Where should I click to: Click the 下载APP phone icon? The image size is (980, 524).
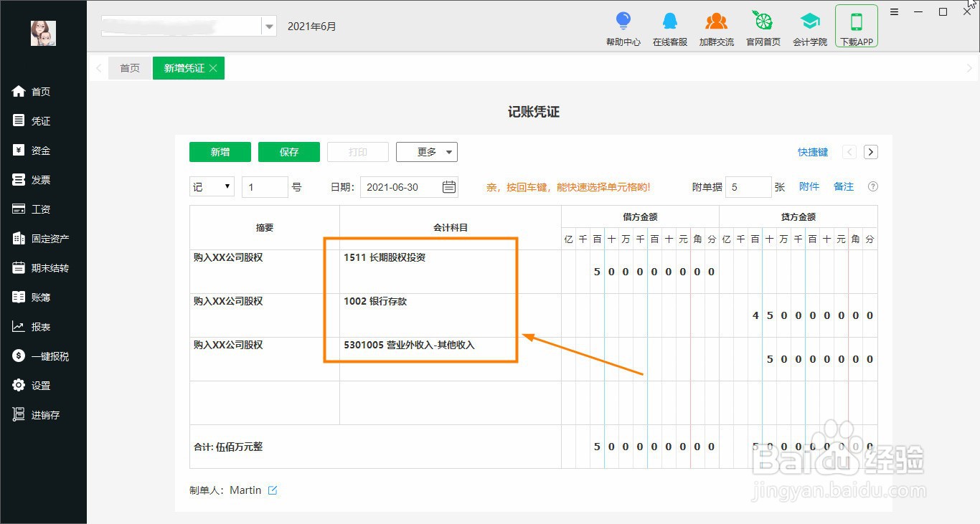click(x=856, y=25)
